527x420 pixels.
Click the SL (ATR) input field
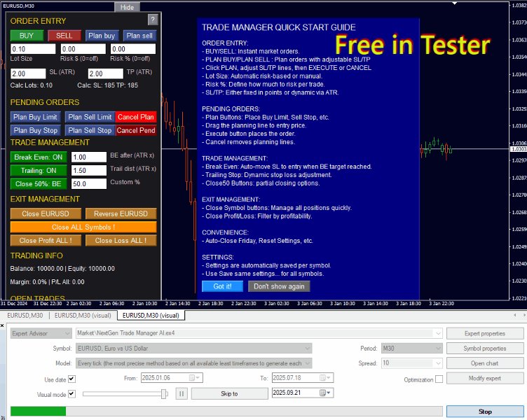coord(28,73)
